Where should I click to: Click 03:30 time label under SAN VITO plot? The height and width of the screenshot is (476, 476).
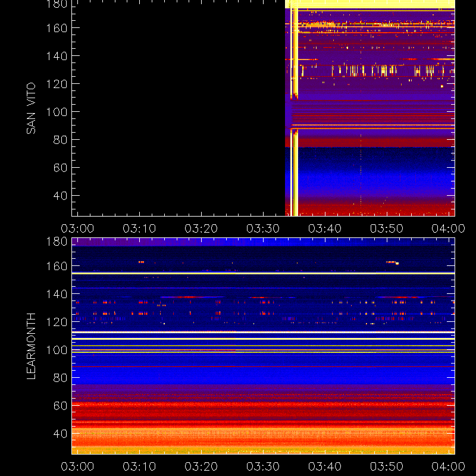click(x=263, y=228)
